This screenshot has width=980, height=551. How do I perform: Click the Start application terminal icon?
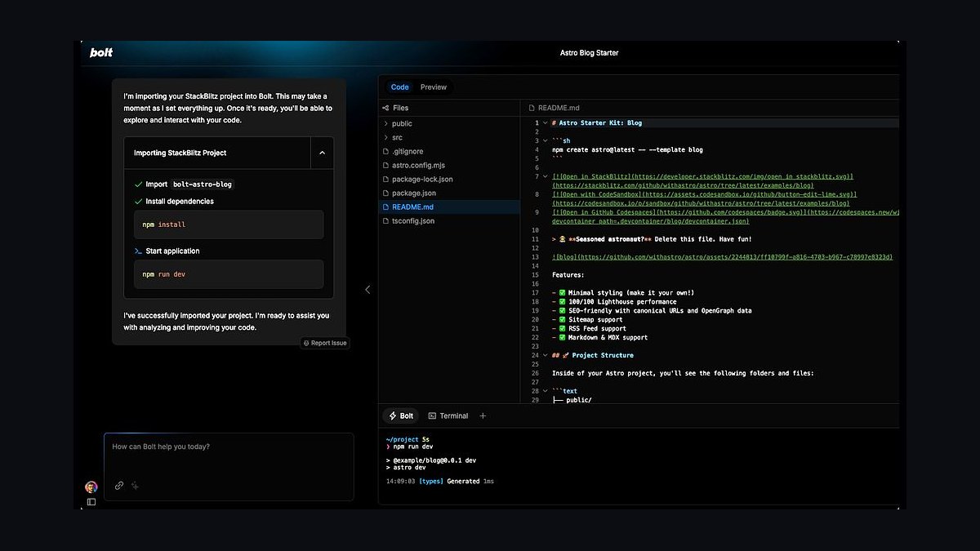138,251
